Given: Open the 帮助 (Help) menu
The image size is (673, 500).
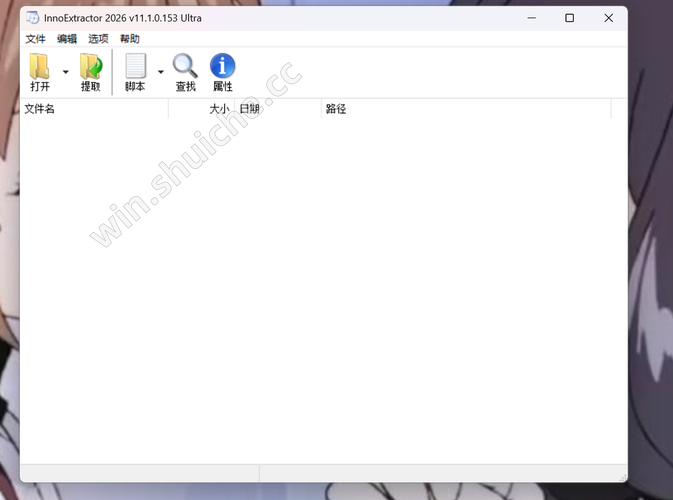Looking at the screenshot, I should tap(130, 39).
